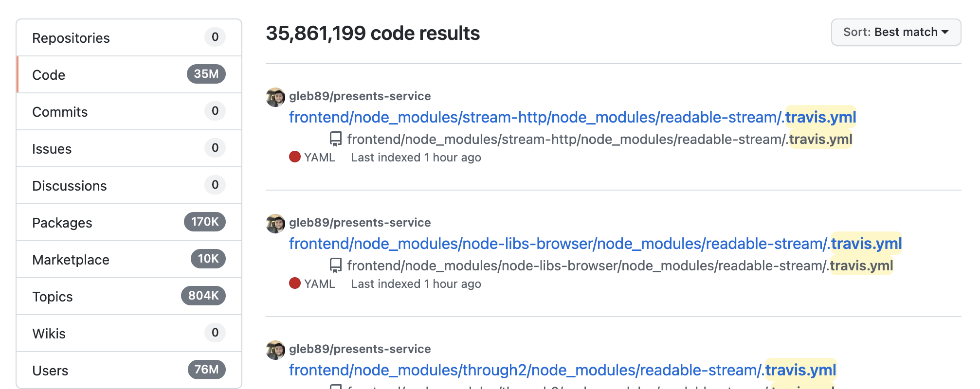Open Discussions search results

click(129, 186)
